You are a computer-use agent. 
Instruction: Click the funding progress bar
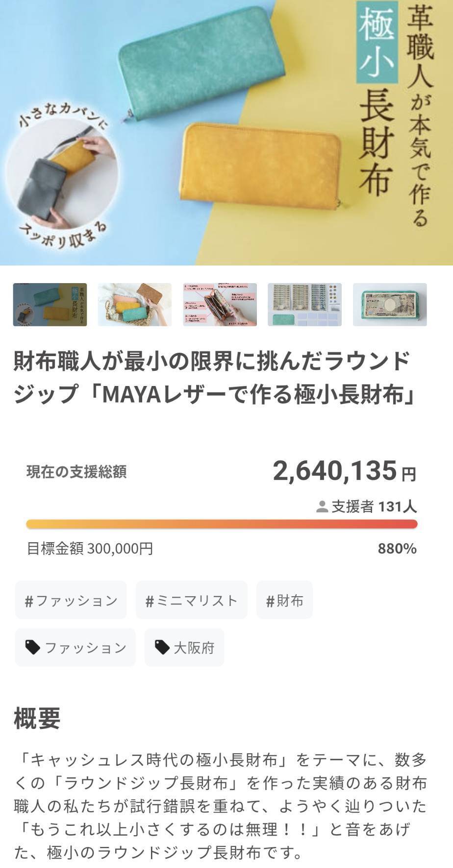(x=222, y=524)
